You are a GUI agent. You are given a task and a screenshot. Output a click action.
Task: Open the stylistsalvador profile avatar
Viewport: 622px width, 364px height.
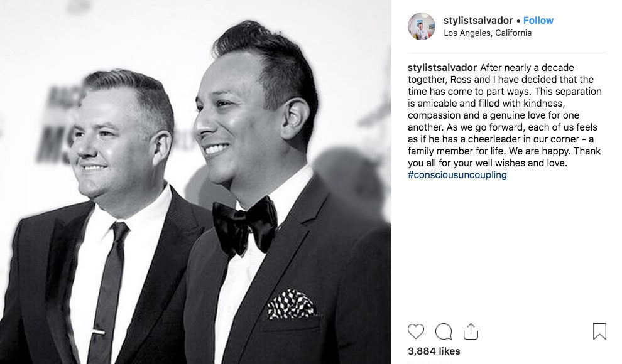[422, 26]
